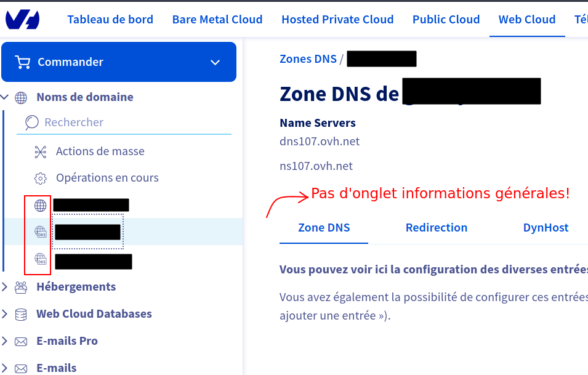Open the Commander dropdown chevron
The width and height of the screenshot is (588, 375).
tap(215, 62)
